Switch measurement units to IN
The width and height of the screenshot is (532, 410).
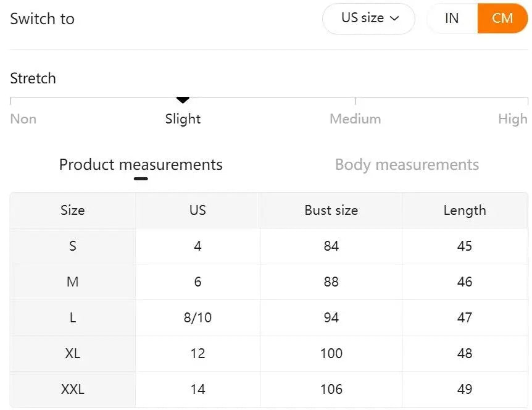pos(451,19)
